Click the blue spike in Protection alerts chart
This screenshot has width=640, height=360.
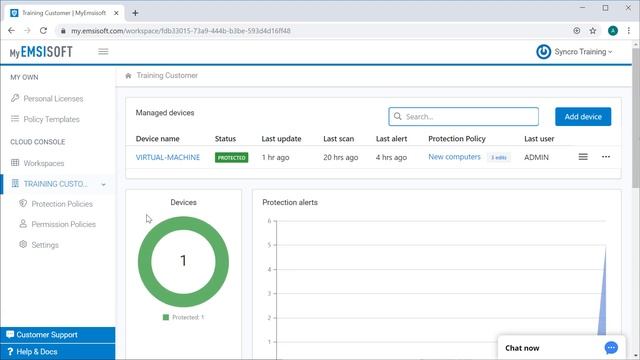pos(602,302)
